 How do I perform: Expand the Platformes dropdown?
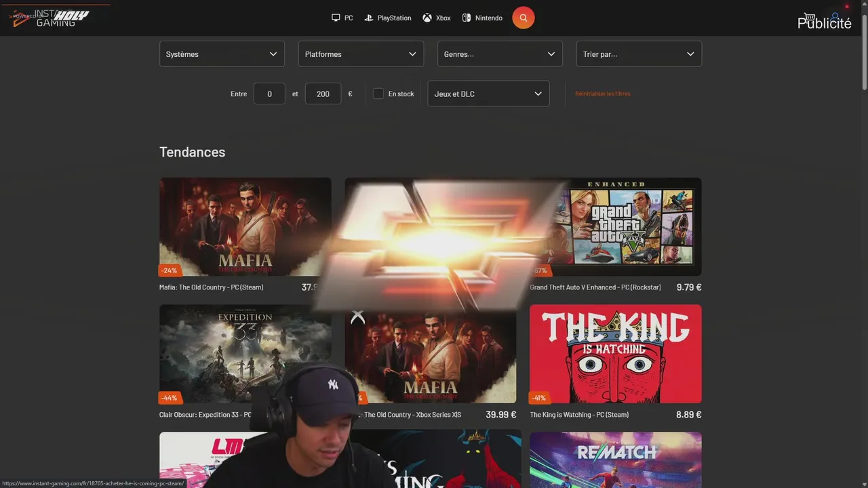point(361,54)
